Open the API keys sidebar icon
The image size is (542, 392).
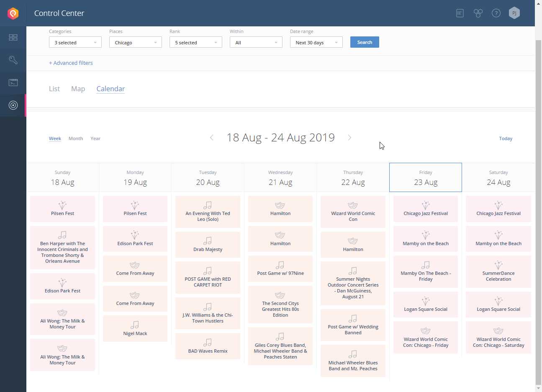13,60
